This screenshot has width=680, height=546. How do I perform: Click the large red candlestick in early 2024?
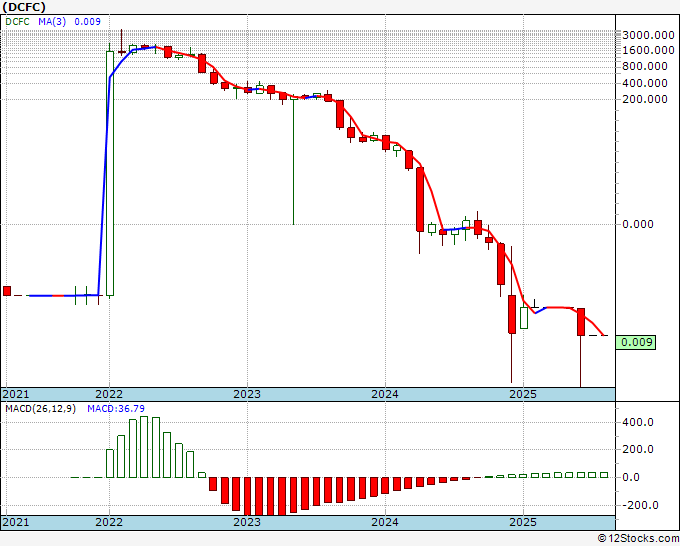(420, 199)
